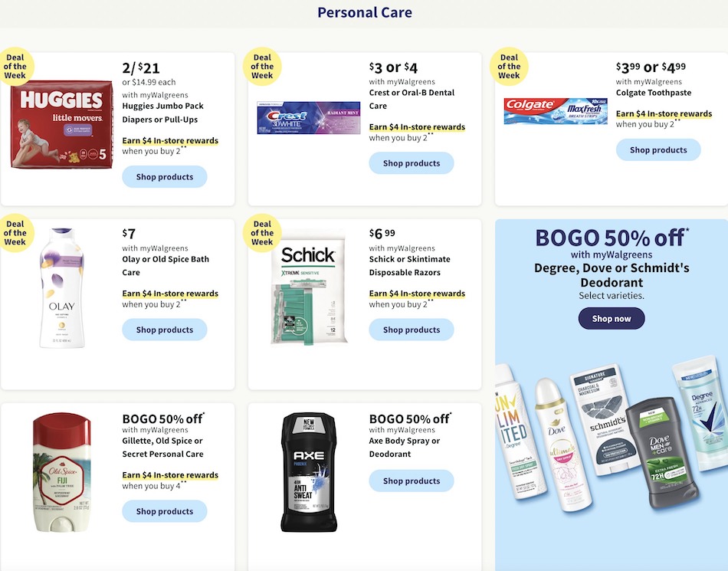Open the Schick Xtreme razors image

[x=309, y=288]
